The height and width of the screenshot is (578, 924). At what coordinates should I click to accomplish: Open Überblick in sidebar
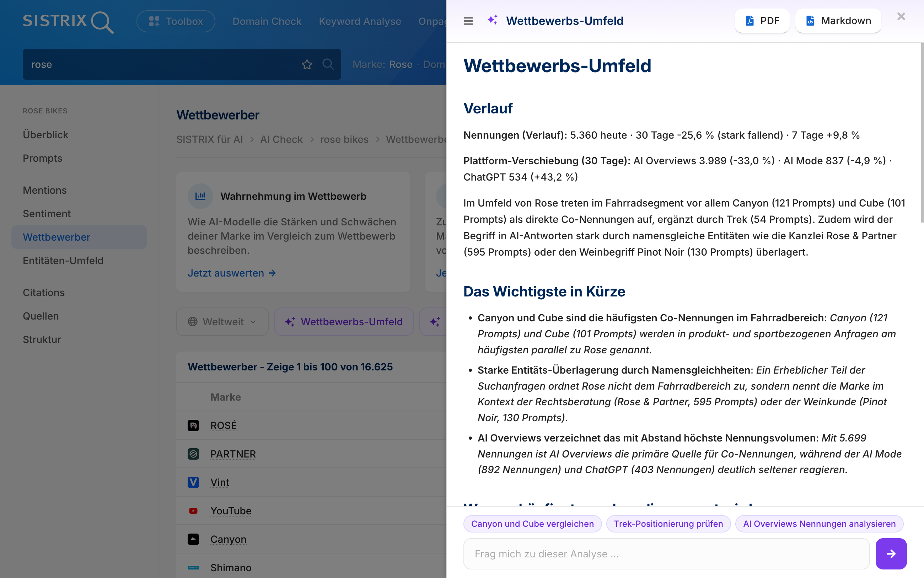(45, 135)
